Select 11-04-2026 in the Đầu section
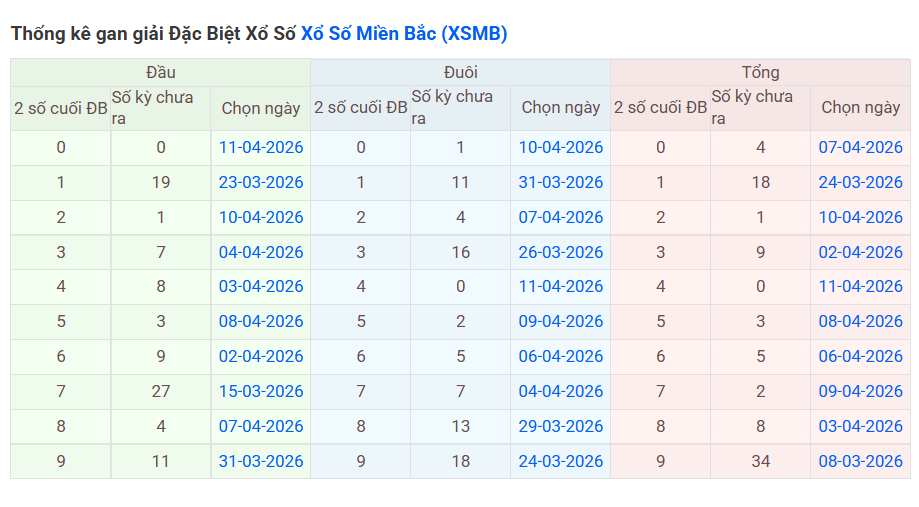The image size is (919, 507). coord(261,147)
